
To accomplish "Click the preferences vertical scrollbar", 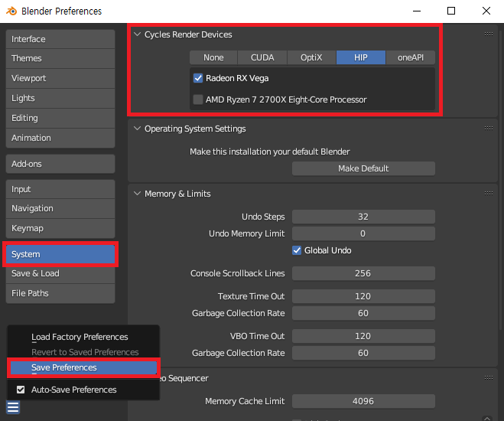I will 500,180.
